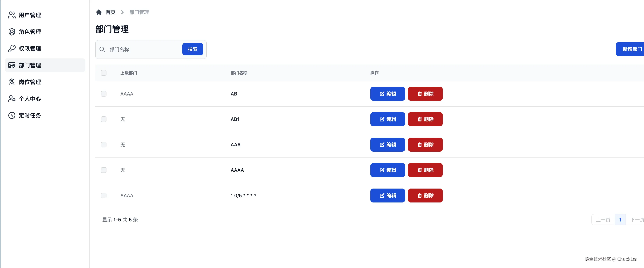644x268 pixels.
Task: Select the checkbox for the AB1 row
Action: click(104, 119)
